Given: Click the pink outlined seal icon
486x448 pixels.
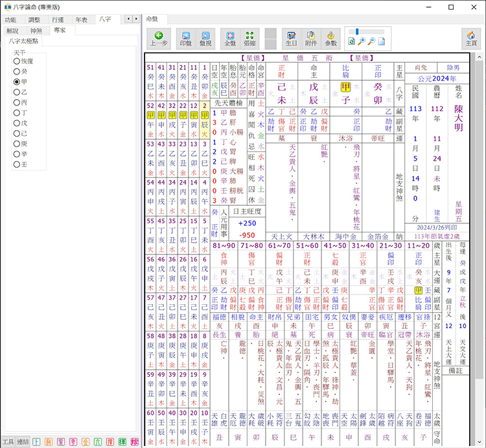Looking at the screenshot, I should [73, 442].
